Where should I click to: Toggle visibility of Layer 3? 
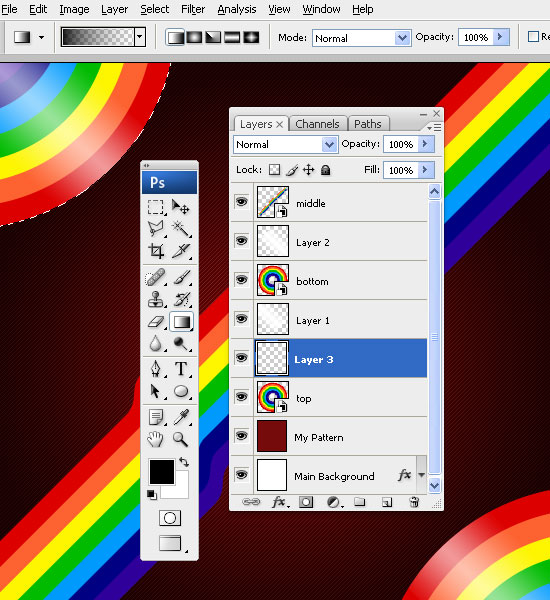click(x=242, y=358)
